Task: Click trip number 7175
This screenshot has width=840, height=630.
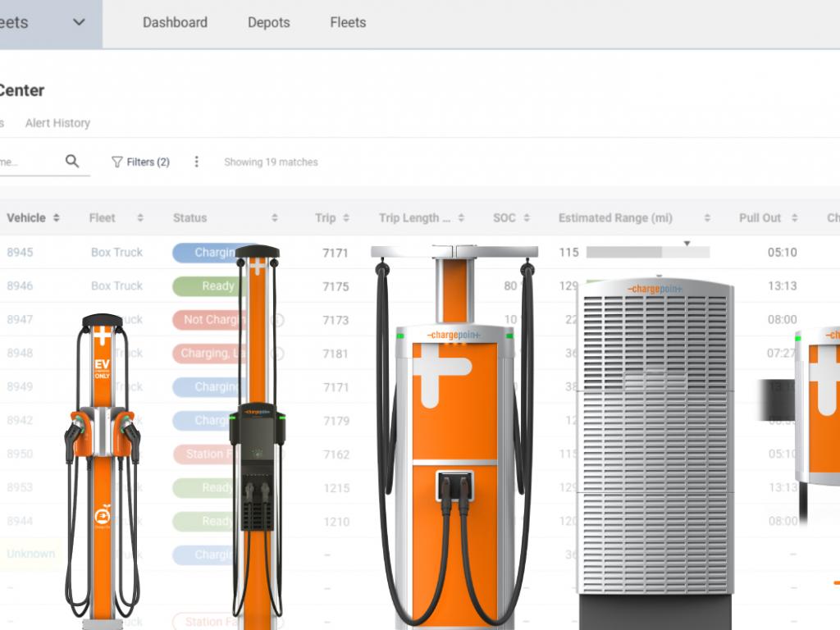Action: click(336, 286)
